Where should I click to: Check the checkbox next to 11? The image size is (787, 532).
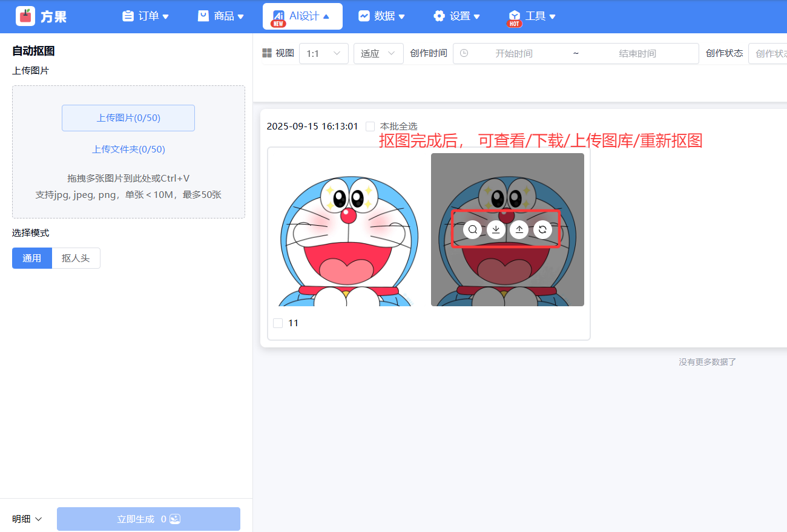[278, 323]
